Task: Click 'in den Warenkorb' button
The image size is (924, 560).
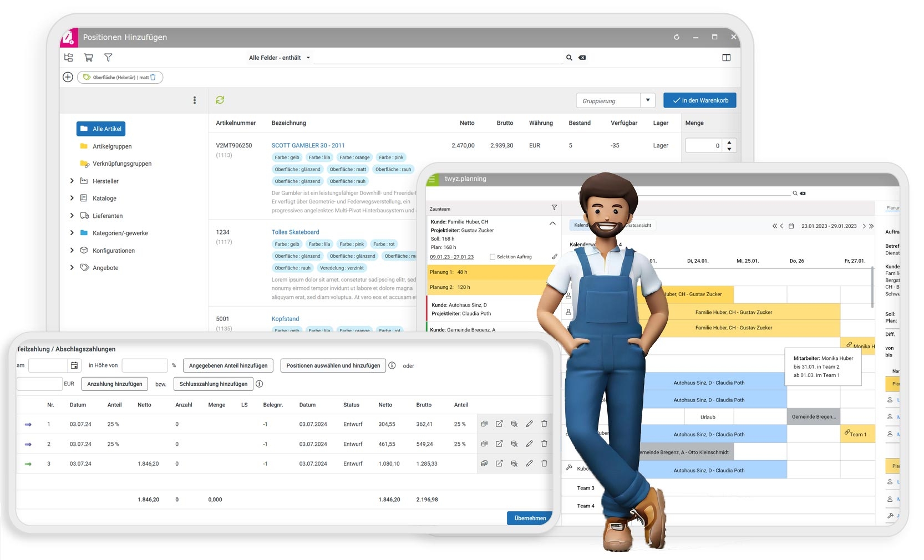Action: [700, 100]
